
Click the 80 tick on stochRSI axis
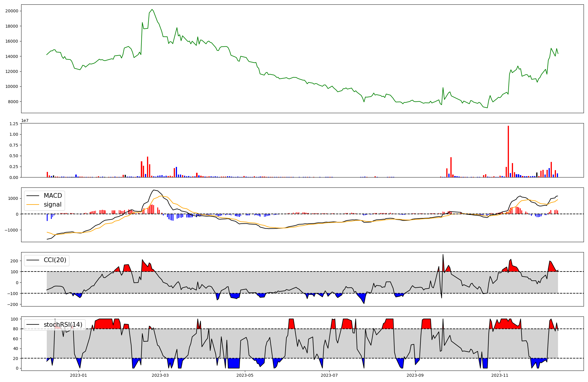[16, 329]
